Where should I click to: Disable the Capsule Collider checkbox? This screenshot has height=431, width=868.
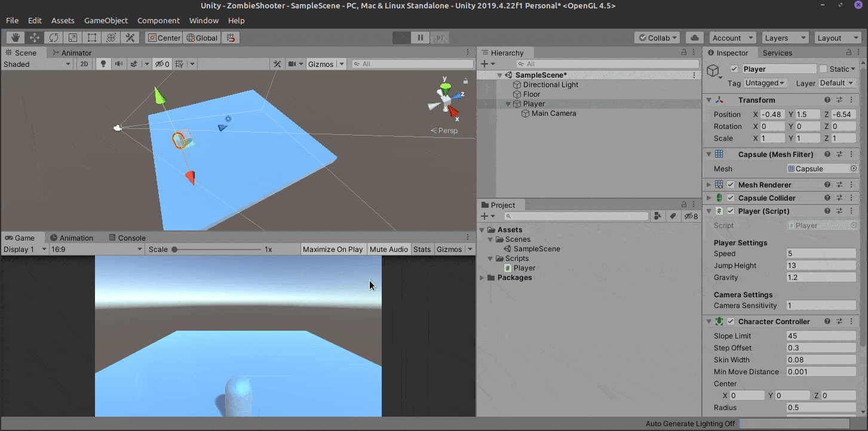point(730,198)
